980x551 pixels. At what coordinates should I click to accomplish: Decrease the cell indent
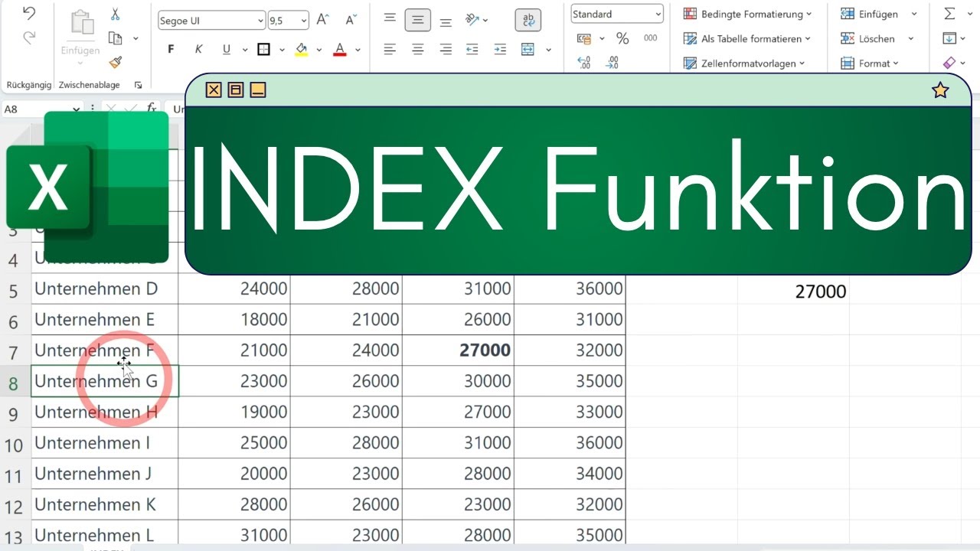pyautogui.click(x=472, y=50)
